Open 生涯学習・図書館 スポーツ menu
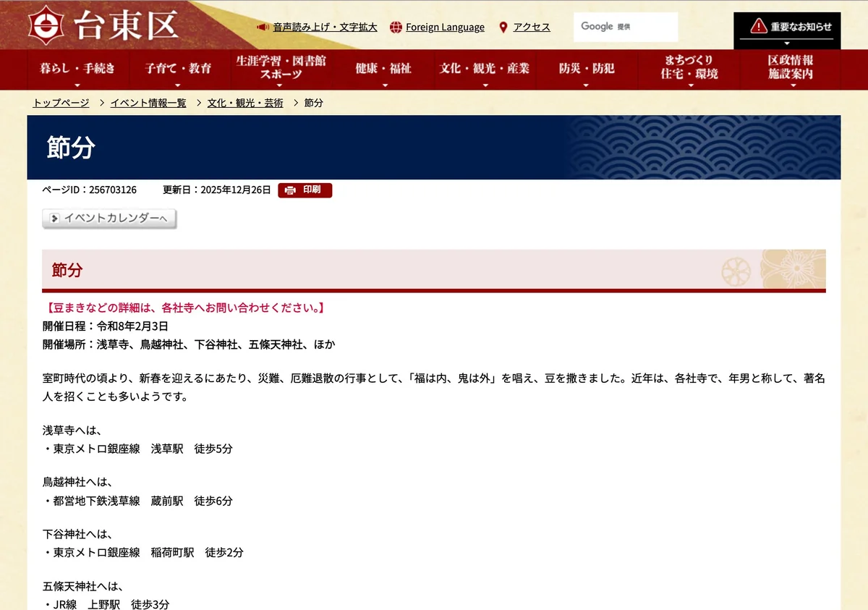The height and width of the screenshot is (610, 868). [281, 69]
